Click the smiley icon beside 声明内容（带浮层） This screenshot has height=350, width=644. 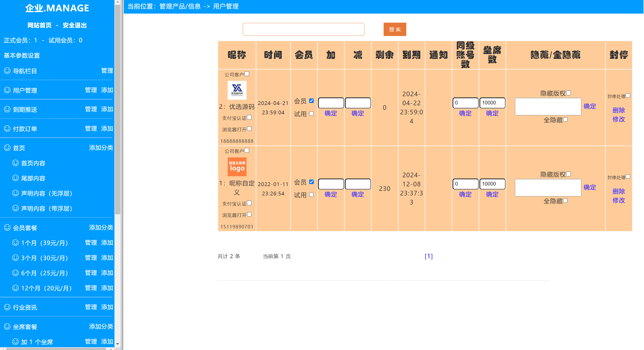(16, 208)
